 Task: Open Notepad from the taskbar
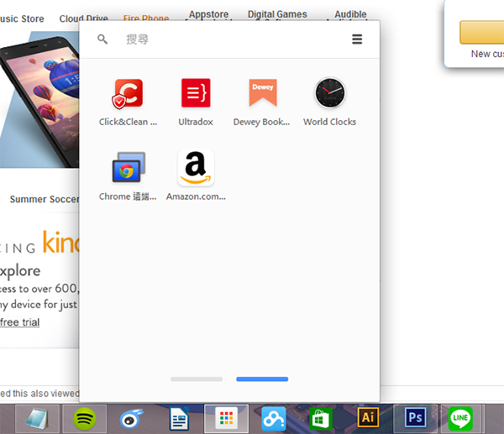point(37,419)
